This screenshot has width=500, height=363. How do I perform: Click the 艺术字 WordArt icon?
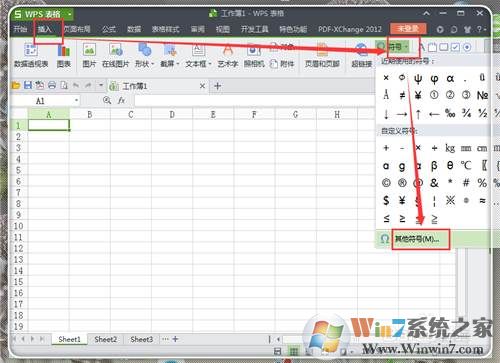coord(227,56)
